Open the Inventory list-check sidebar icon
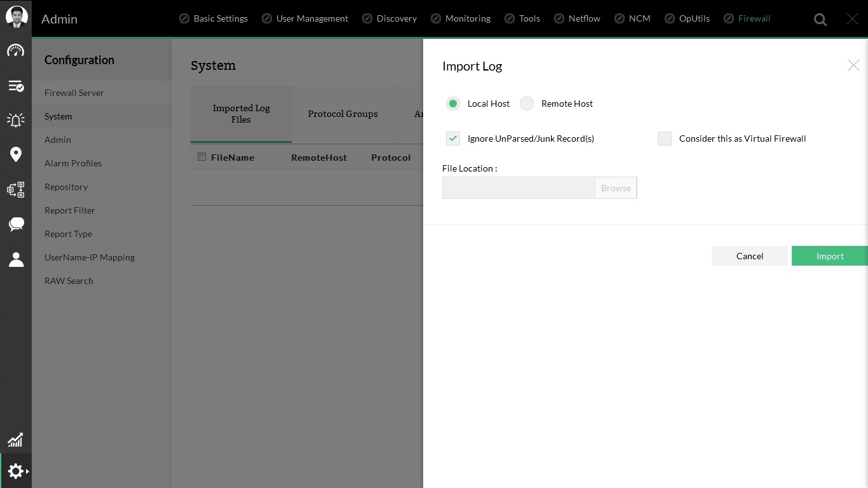The image size is (868, 488). [x=16, y=86]
